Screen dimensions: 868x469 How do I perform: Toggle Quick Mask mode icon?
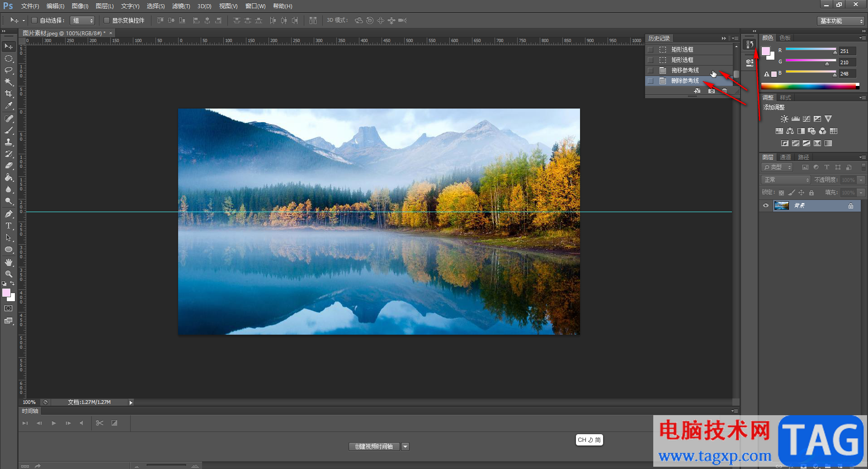(9, 308)
